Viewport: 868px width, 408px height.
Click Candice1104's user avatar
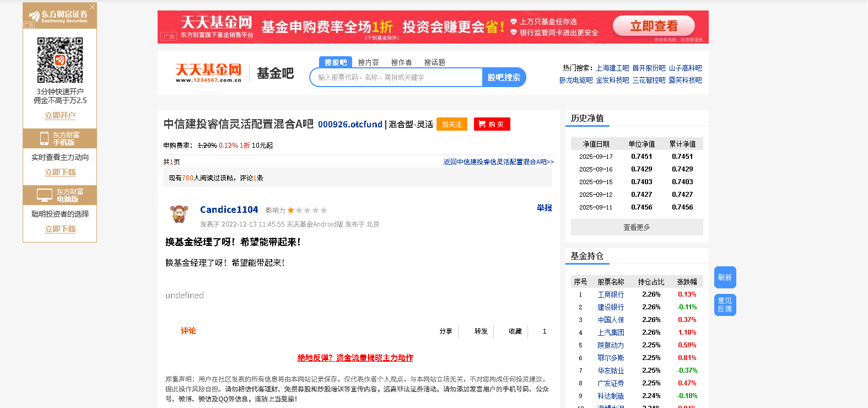point(179,213)
